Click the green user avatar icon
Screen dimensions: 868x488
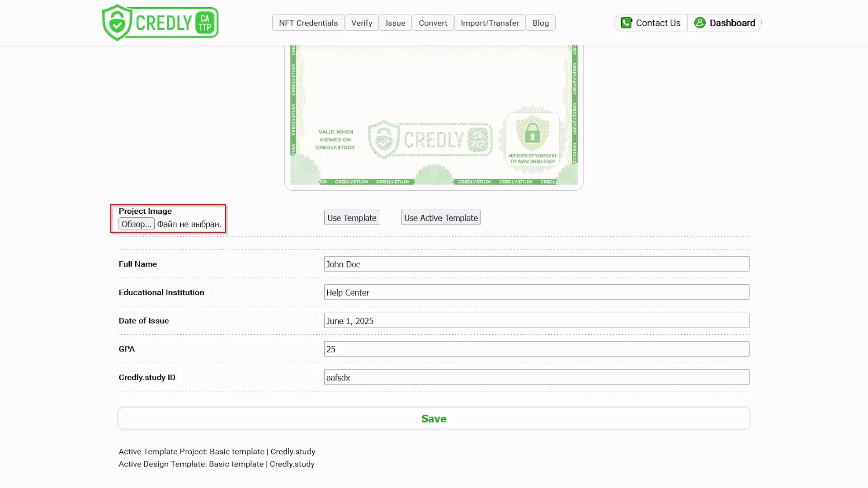pos(700,23)
